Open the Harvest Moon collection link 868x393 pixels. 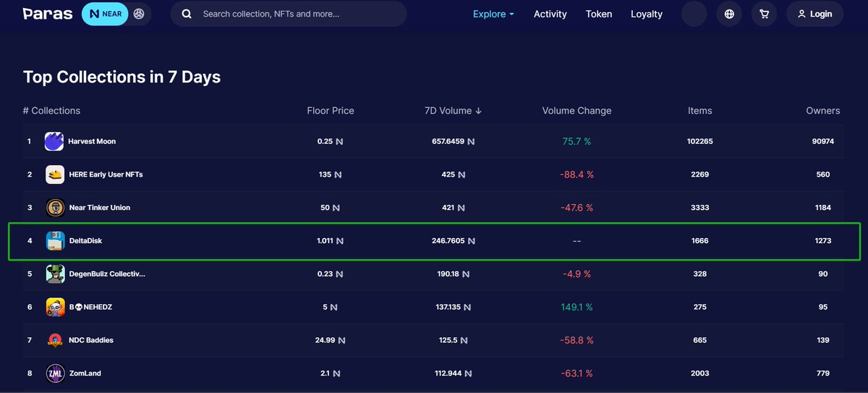pos(92,141)
